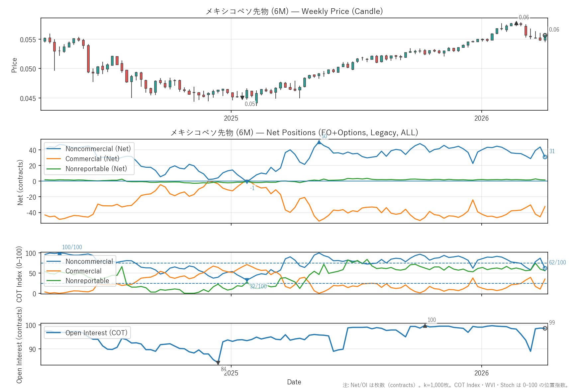Click the latest Open Interest circle labeled 99
This screenshot has width=574, height=392.
[545, 328]
